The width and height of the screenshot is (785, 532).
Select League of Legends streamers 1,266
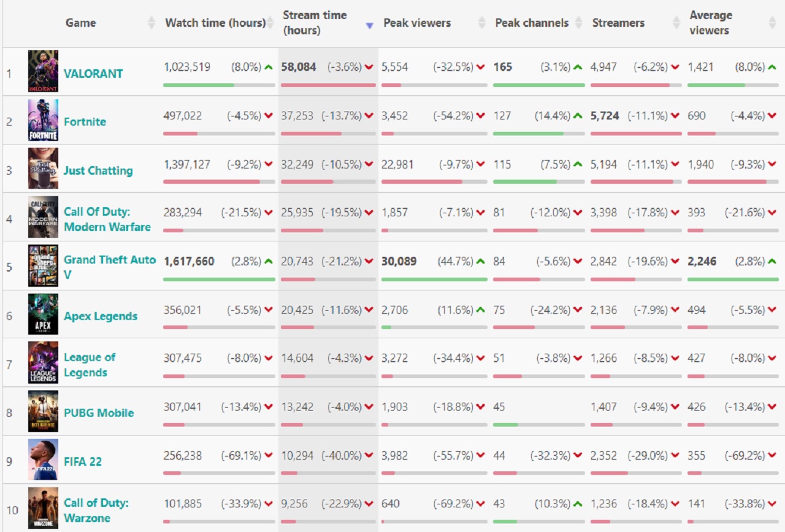click(603, 359)
